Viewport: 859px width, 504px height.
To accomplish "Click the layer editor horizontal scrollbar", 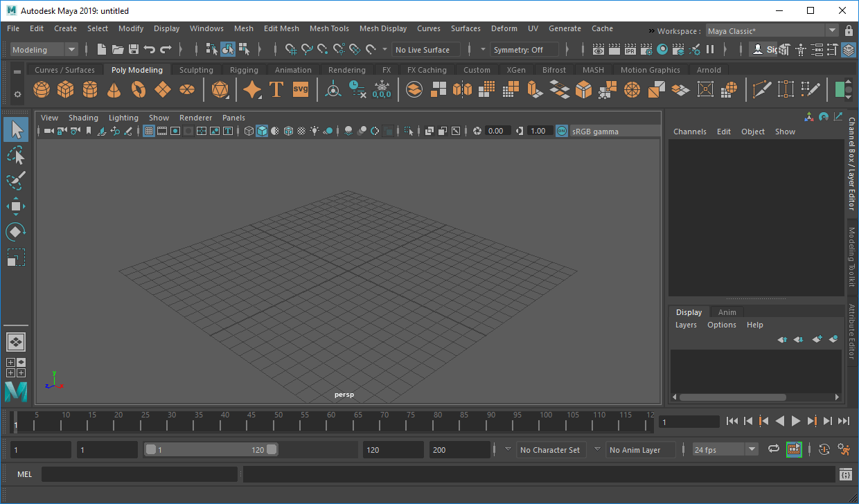I will 733,397.
